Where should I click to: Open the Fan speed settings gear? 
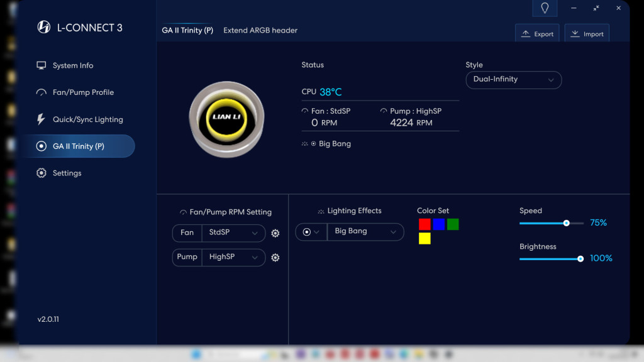pos(275,233)
